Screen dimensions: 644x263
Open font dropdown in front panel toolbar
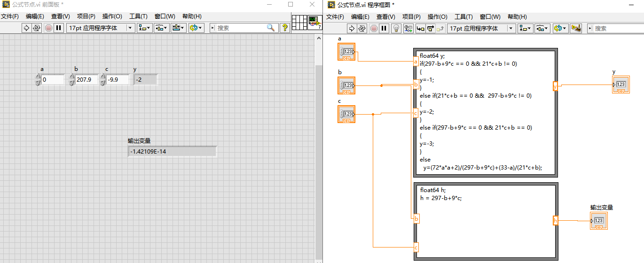click(x=101, y=28)
